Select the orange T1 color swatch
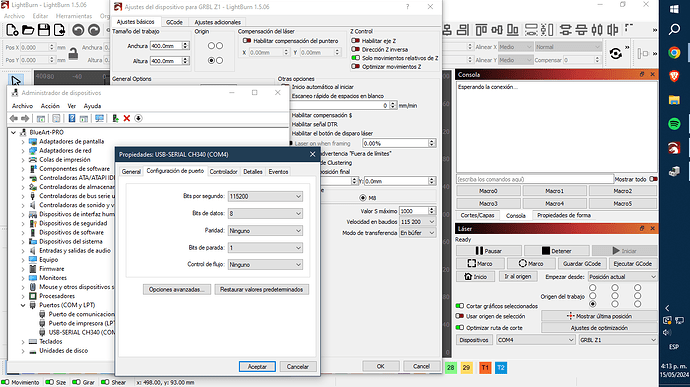The width and height of the screenshot is (690, 387). pyautogui.click(x=485, y=367)
